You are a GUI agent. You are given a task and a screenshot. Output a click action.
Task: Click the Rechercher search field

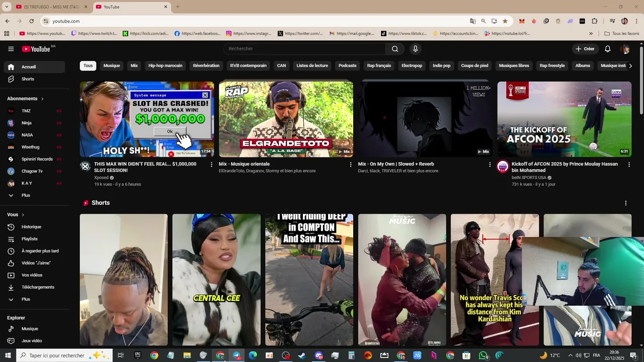pos(304,49)
